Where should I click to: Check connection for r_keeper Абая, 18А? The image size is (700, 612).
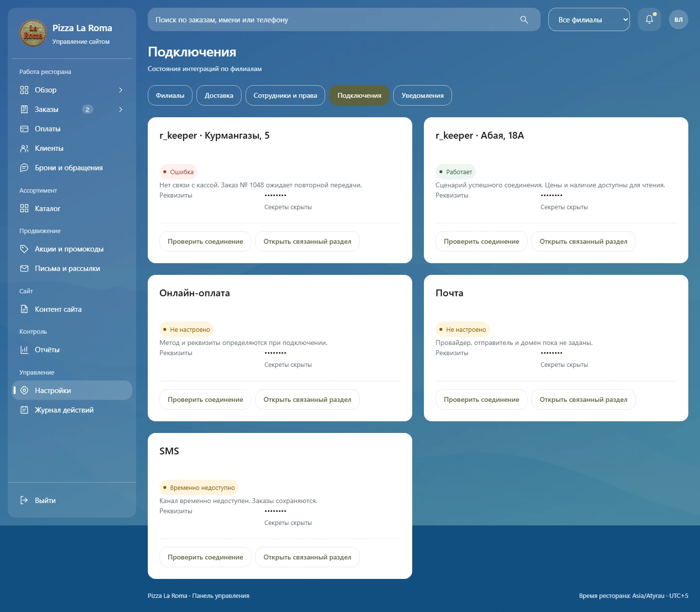[481, 241]
